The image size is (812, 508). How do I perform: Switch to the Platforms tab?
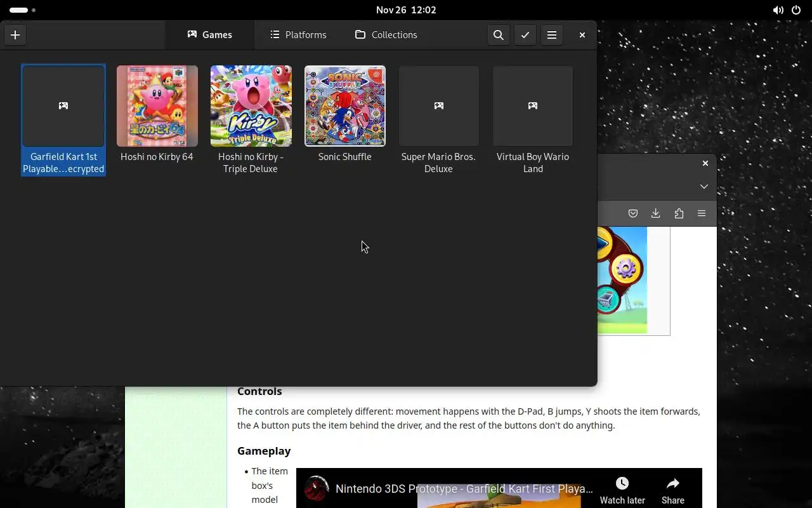(298, 35)
